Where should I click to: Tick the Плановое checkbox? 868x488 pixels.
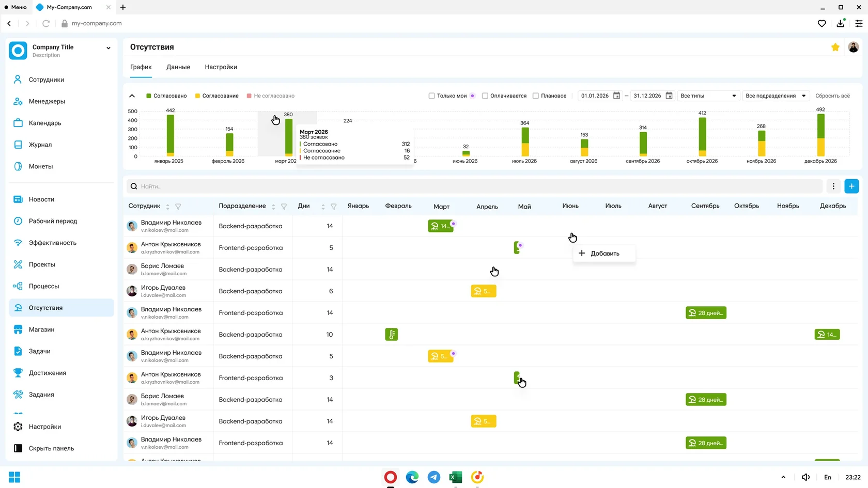(x=536, y=96)
